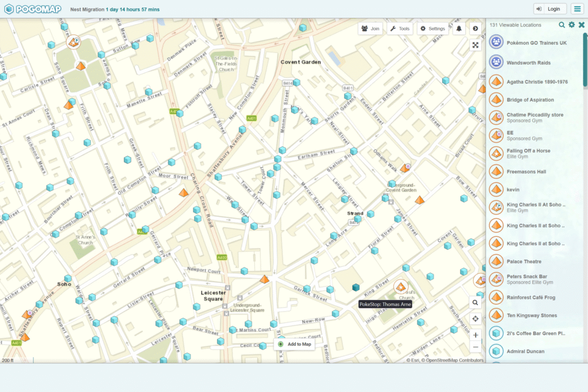The image size is (588, 392).
Task: Click the circled elite gym marker near King Street
Action: tap(400, 287)
